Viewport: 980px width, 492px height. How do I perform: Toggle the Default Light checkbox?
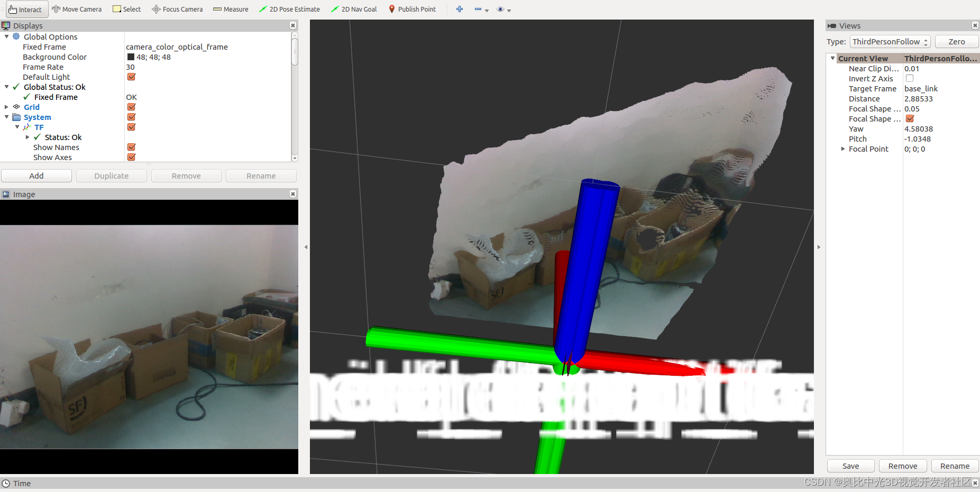(131, 77)
